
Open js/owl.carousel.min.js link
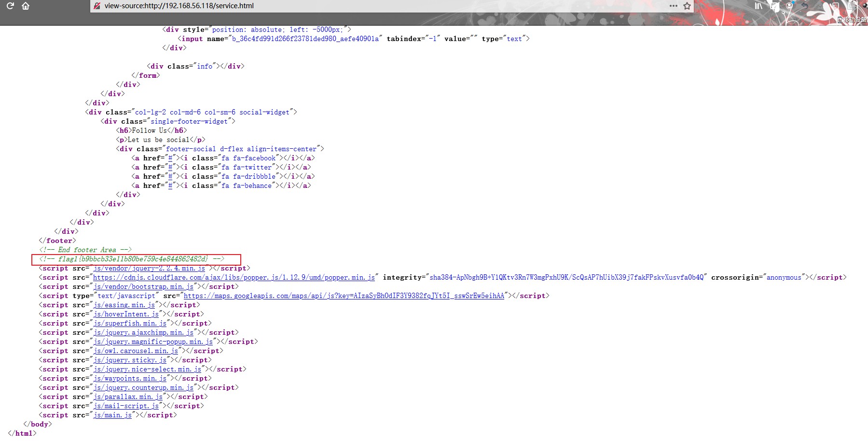tap(136, 351)
